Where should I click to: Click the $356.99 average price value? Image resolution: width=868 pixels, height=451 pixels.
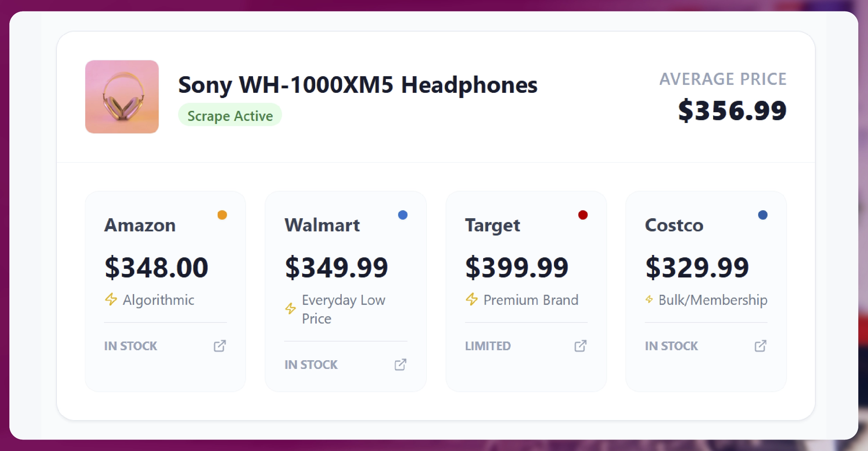732,111
